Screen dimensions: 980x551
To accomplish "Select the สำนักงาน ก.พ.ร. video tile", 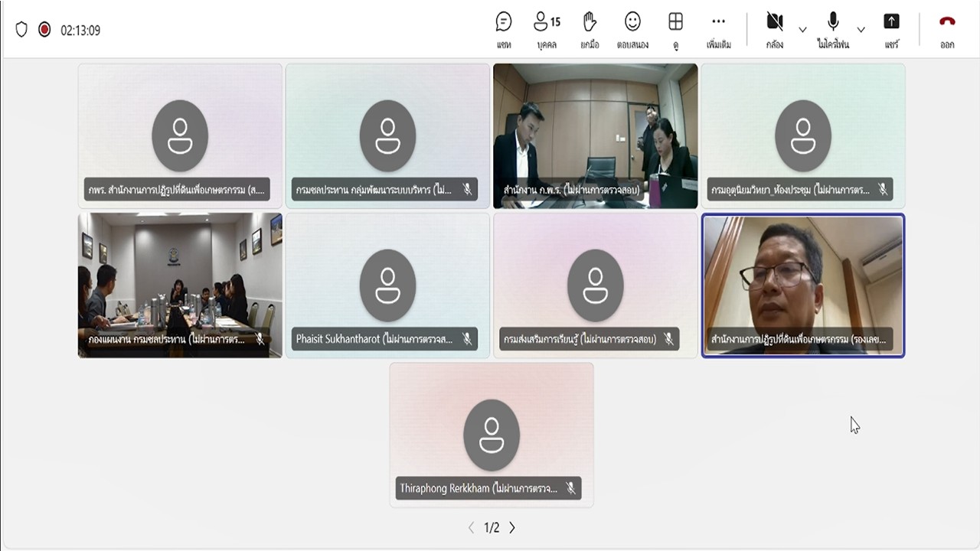I will pyautogui.click(x=595, y=135).
